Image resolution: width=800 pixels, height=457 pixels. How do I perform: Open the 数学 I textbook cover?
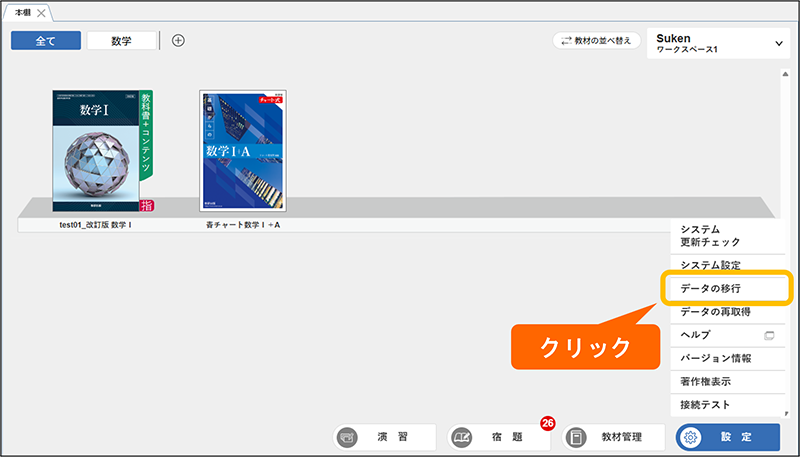pos(97,150)
